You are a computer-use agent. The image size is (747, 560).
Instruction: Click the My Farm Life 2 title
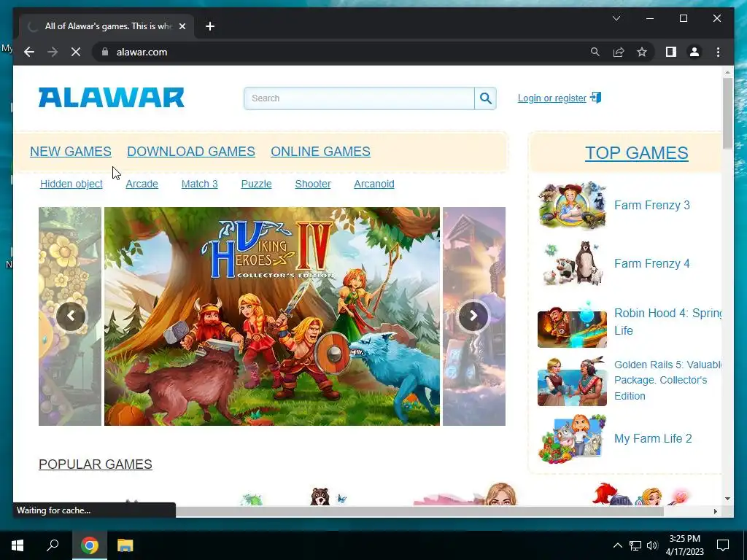[x=653, y=438]
